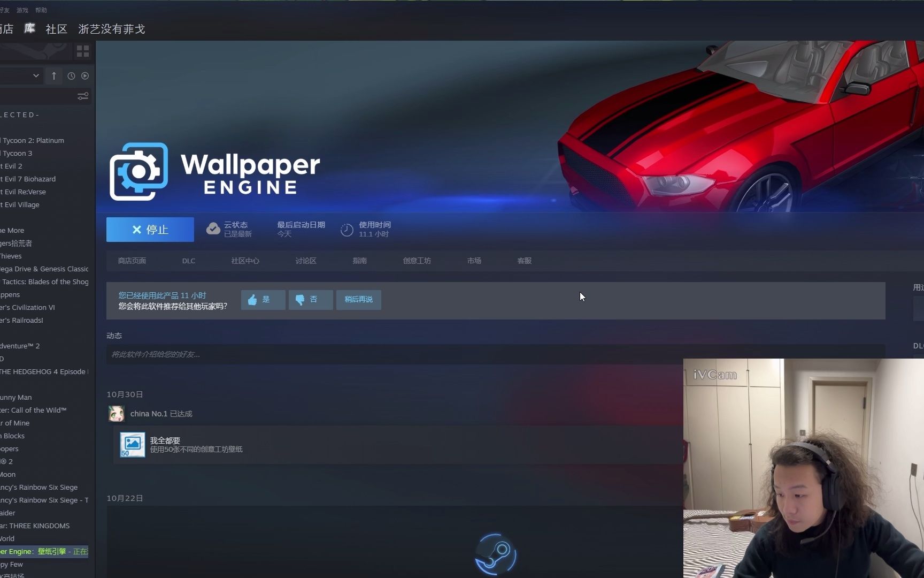Stop Wallpaper Engine with the 停止 button
The height and width of the screenshot is (578, 924).
coord(150,230)
